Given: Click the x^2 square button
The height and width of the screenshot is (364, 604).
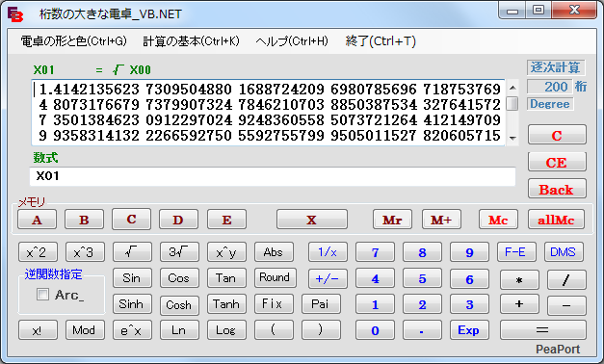Looking at the screenshot, I should click(38, 252).
